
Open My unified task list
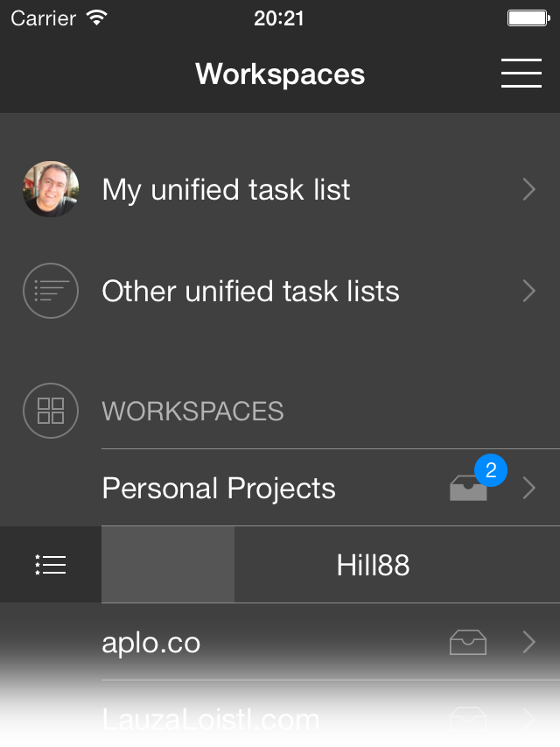point(226,189)
